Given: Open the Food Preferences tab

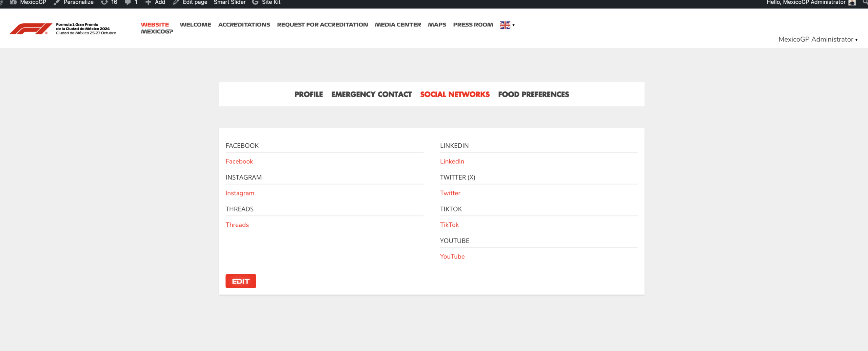Looking at the screenshot, I should coord(533,94).
